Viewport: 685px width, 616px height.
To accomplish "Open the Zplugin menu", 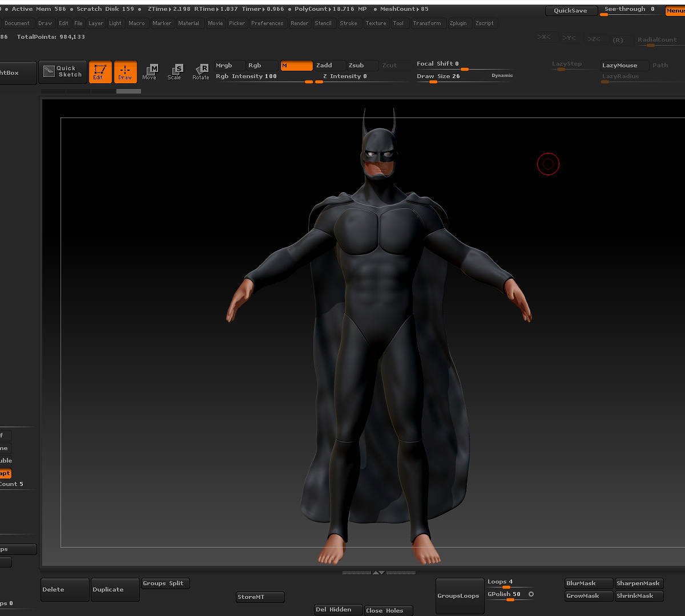I will [x=458, y=23].
